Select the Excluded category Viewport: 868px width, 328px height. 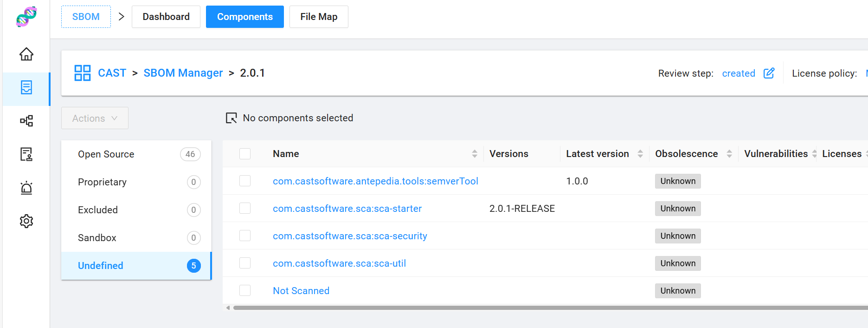click(x=136, y=210)
